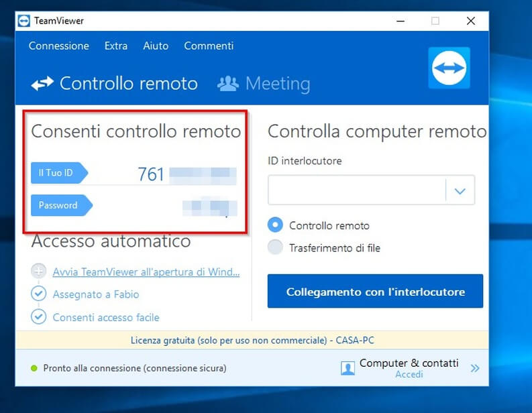The image size is (532, 413).
Task: Click the Computer & contatti label
Action: (x=409, y=363)
